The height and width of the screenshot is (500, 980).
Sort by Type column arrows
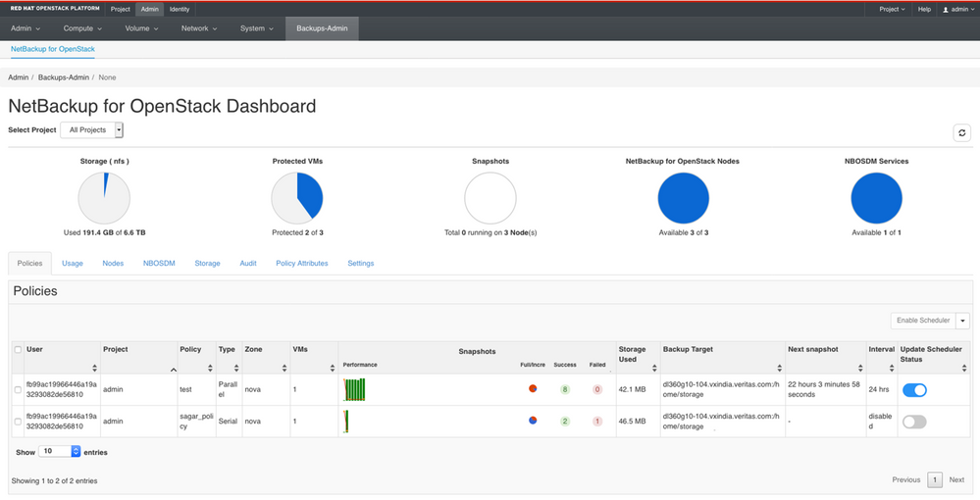click(x=236, y=368)
